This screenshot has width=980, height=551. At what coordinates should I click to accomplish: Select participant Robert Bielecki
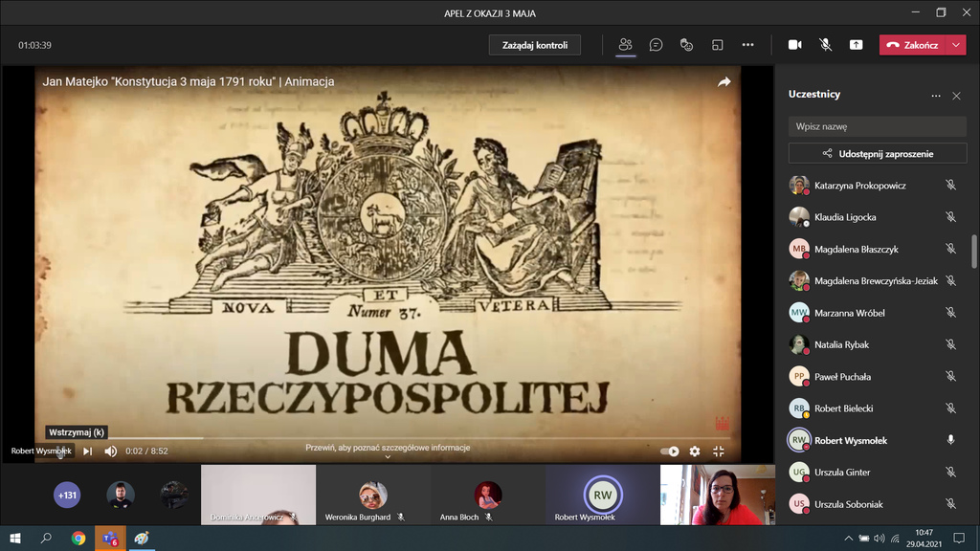pyautogui.click(x=878, y=408)
